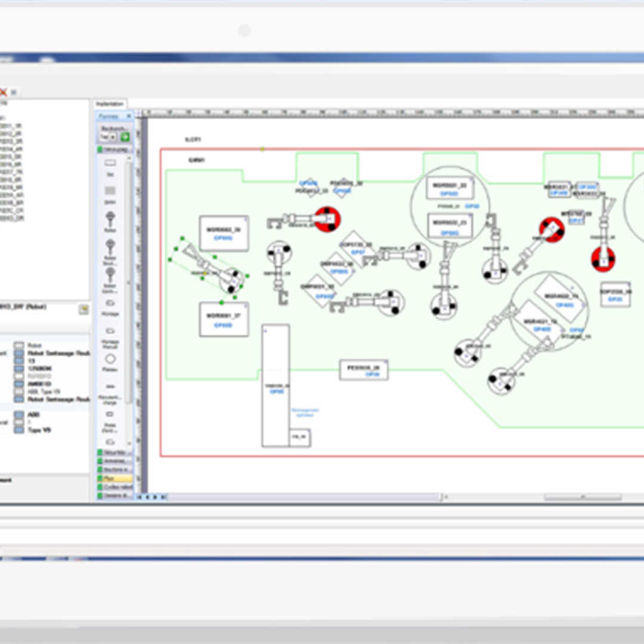Toggle the box next to Type V9
The height and width of the screenshot is (644, 644).
click(x=19, y=430)
